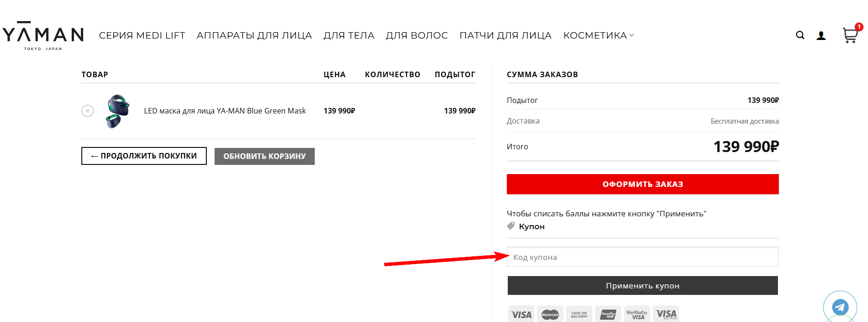Click the MasterCard payment icon

click(x=550, y=314)
